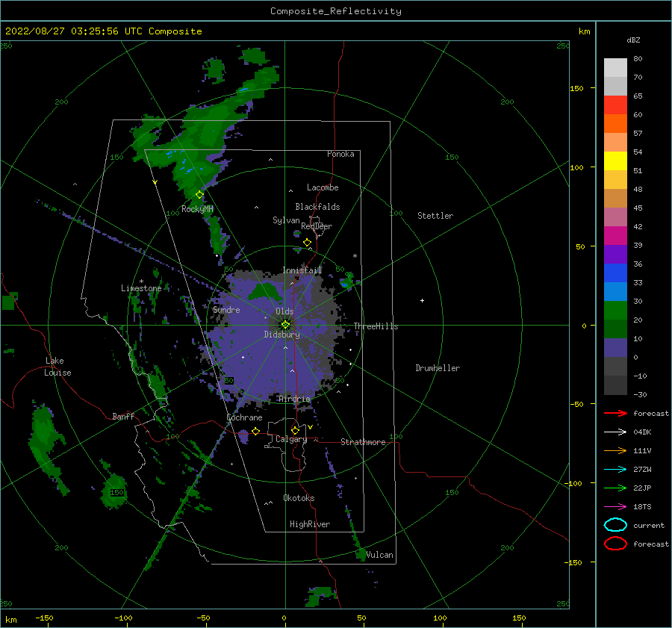
Task: Click the radar center marker near Olds
Action: click(285, 325)
